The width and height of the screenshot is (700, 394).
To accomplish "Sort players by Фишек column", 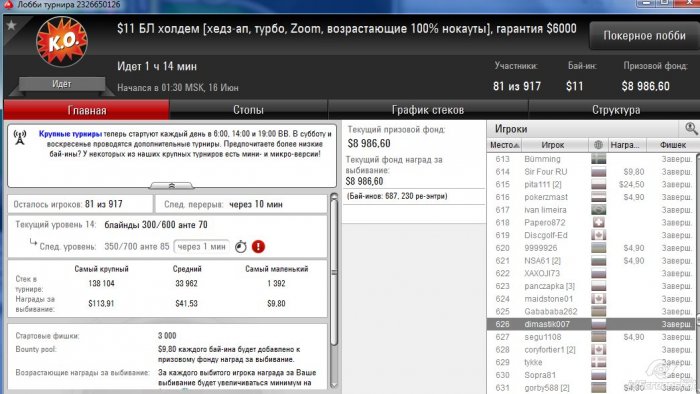I will [672, 145].
